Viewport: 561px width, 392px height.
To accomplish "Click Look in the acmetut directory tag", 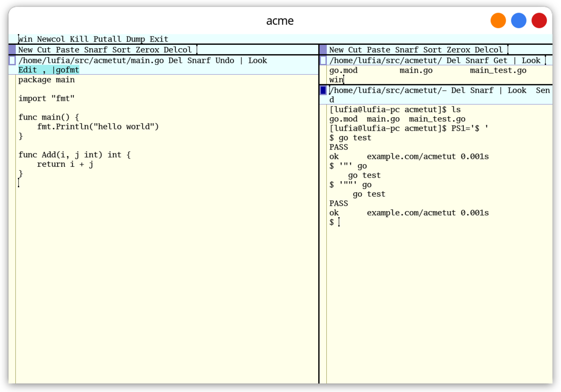I will click(x=531, y=60).
